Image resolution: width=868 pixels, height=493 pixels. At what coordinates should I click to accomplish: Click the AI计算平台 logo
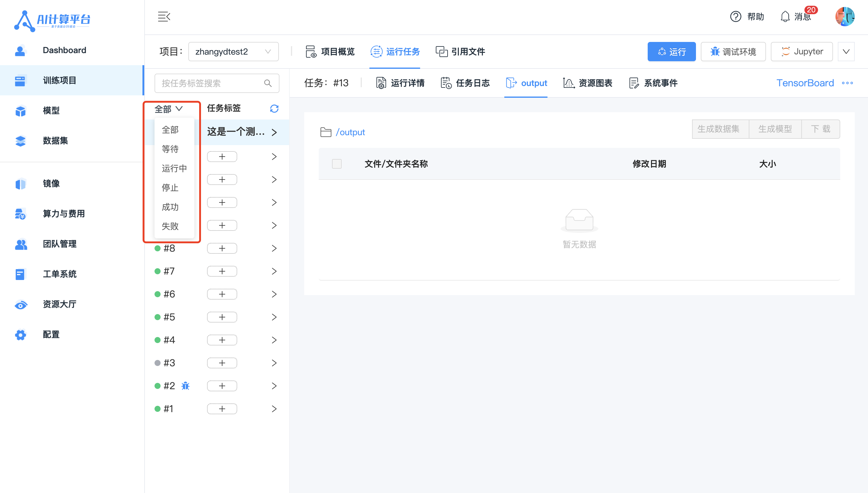pos(52,21)
